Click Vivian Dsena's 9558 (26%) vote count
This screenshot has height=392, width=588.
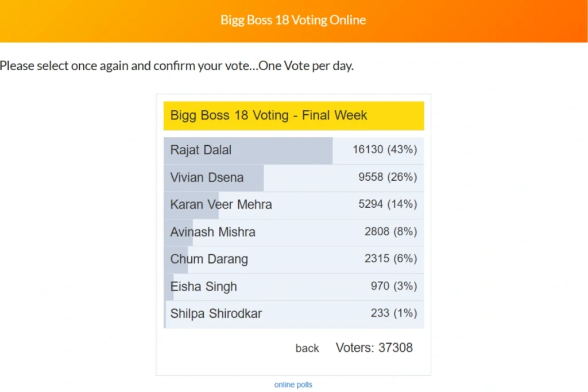point(388,177)
